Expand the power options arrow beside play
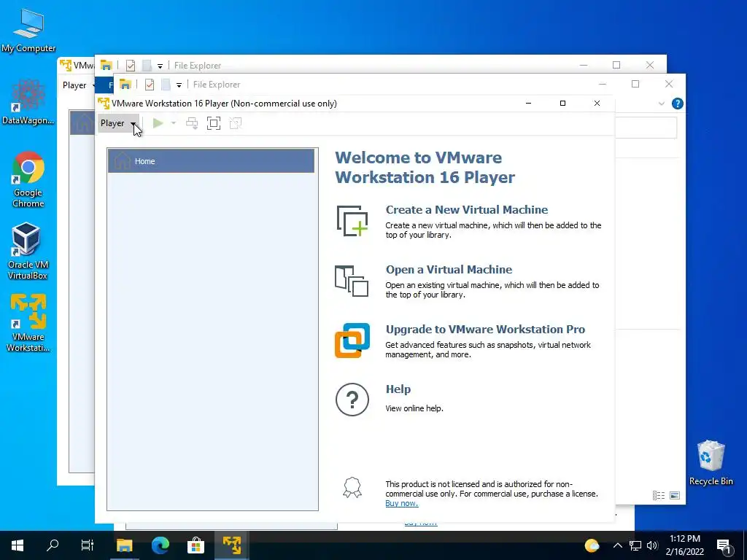 pyautogui.click(x=174, y=123)
